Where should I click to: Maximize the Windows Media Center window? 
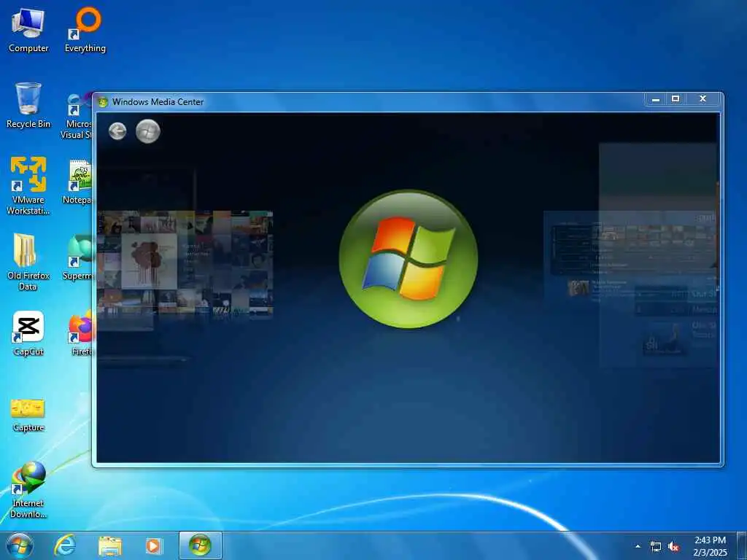tap(675, 99)
